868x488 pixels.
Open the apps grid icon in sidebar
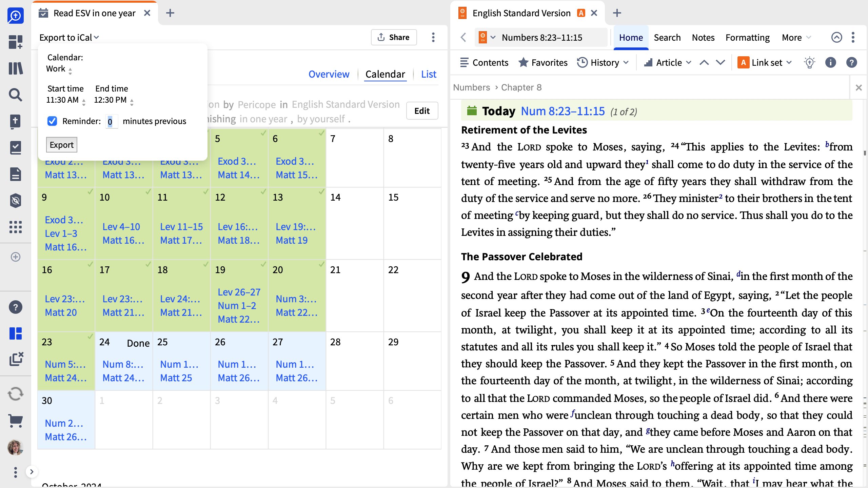(x=15, y=227)
